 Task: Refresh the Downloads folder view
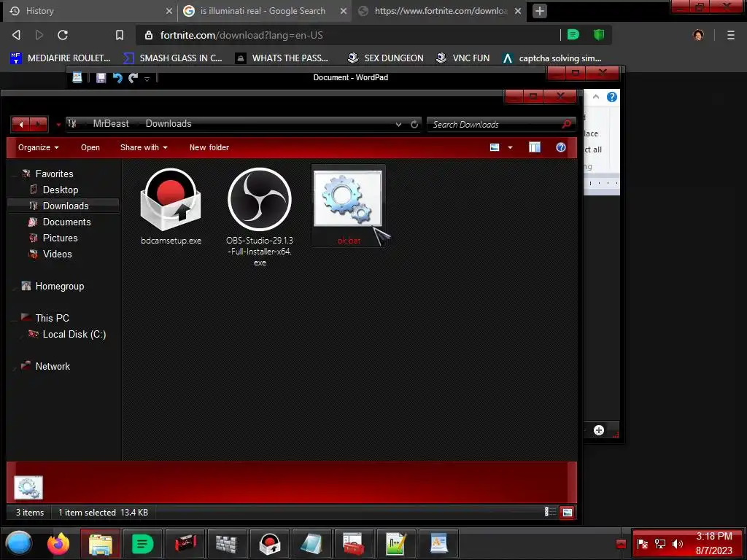click(414, 124)
